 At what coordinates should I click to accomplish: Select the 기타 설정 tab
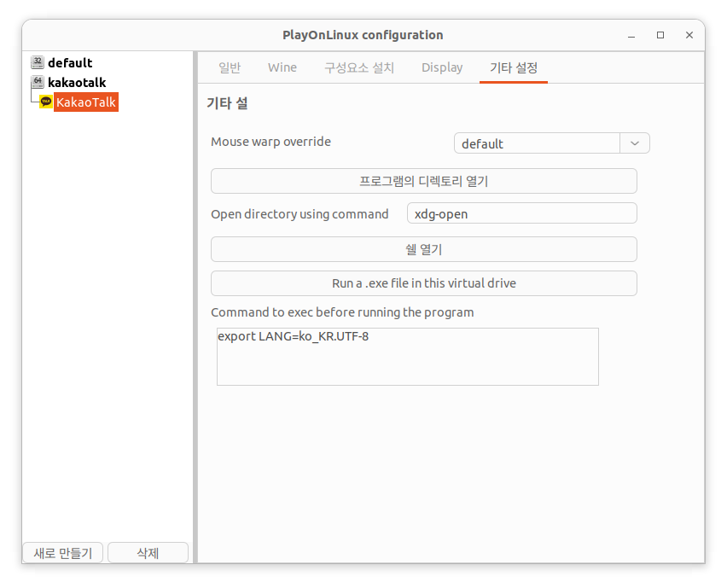pyautogui.click(x=514, y=67)
